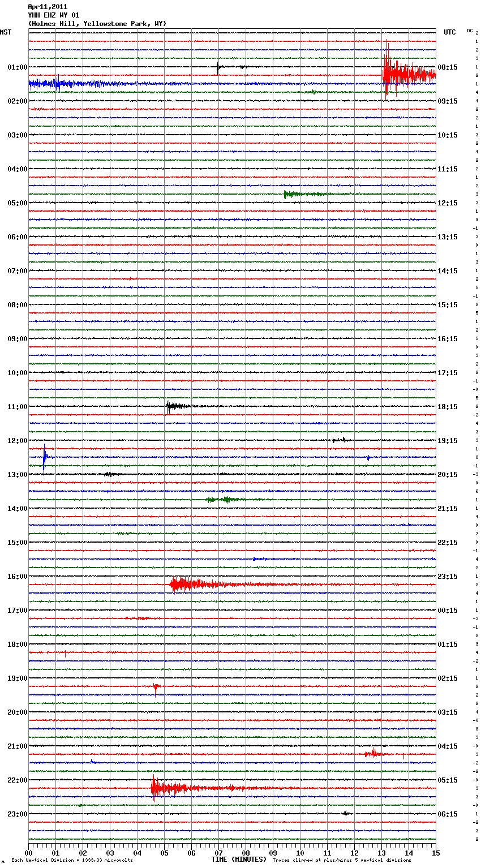Click the '13:00' MST time label

point(18,475)
